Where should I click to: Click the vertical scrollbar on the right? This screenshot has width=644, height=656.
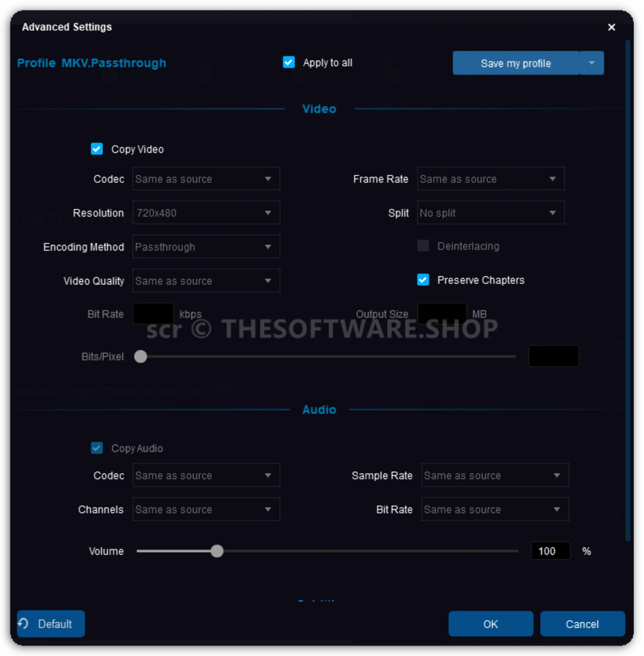pyautogui.click(x=627, y=291)
